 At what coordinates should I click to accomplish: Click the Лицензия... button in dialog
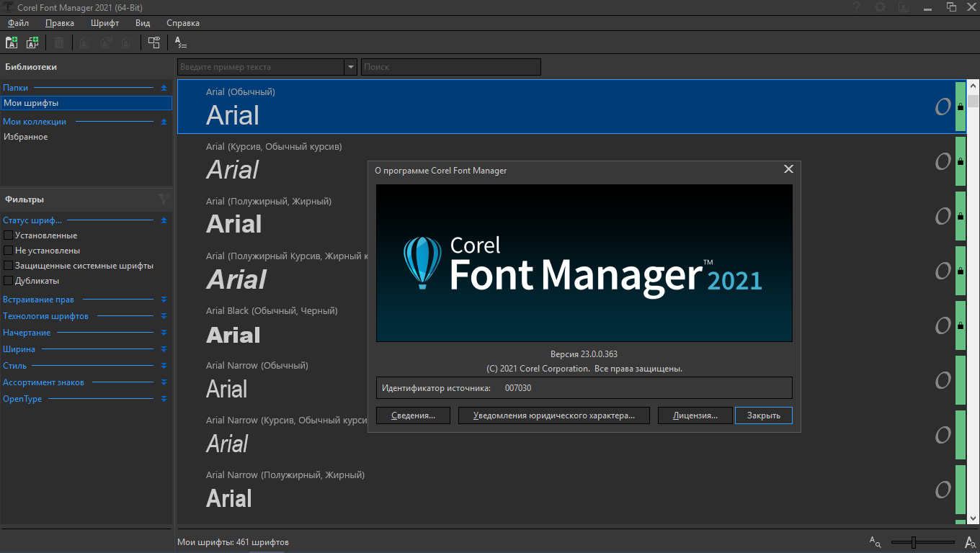coord(695,415)
